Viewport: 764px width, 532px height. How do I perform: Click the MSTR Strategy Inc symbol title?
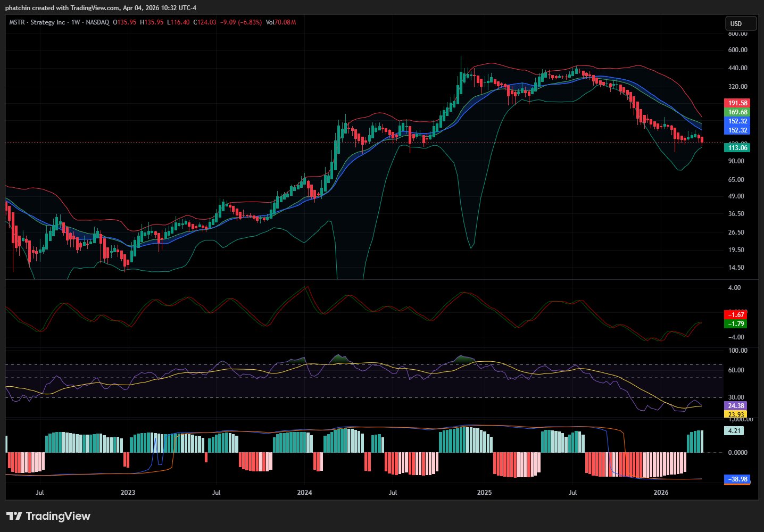[x=37, y=22]
